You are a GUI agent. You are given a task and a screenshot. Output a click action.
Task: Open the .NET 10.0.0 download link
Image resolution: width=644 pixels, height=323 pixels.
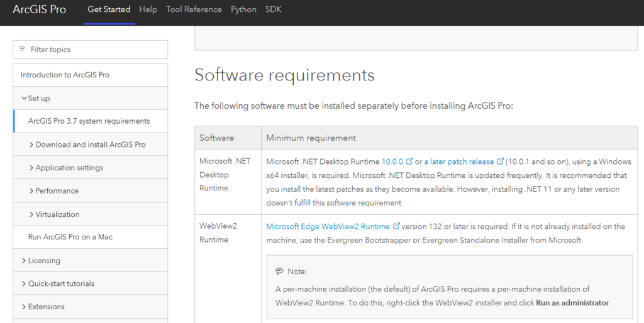392,161
